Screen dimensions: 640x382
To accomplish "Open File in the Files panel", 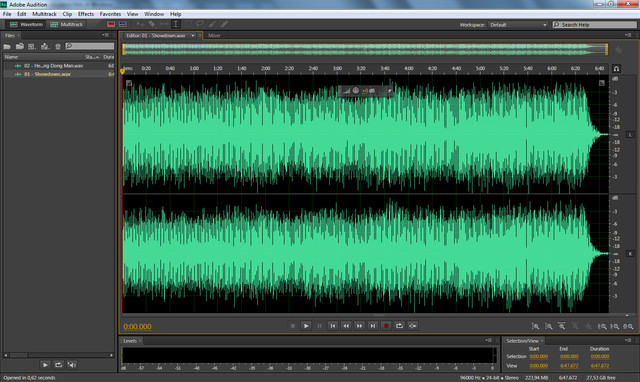I will 7,47.
